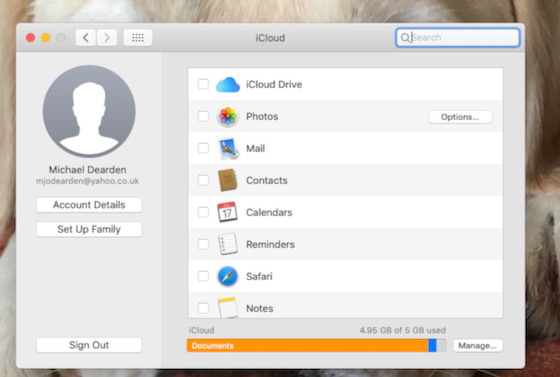This screenshot has width=560, height=377.
Task: Click the iCloud label above storage bar
Action: (201, 330)
